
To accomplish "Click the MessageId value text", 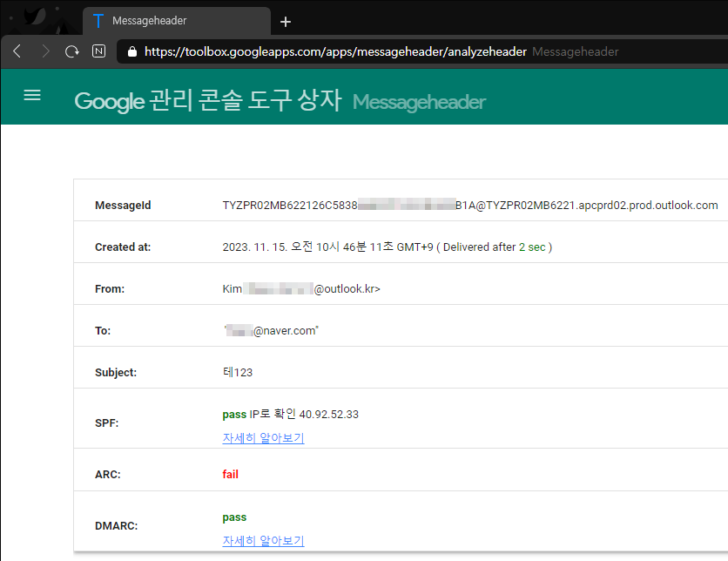I will tap(470, 206).
